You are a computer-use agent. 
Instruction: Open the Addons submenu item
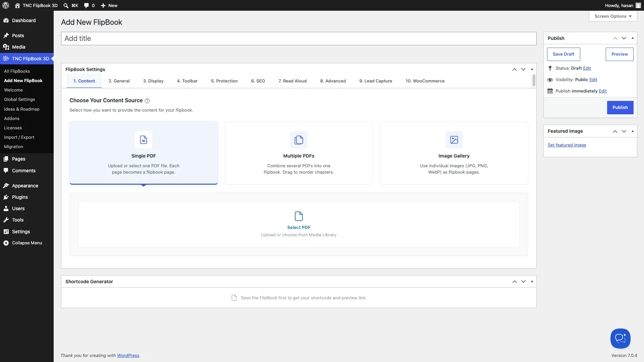tap(12, 119)
